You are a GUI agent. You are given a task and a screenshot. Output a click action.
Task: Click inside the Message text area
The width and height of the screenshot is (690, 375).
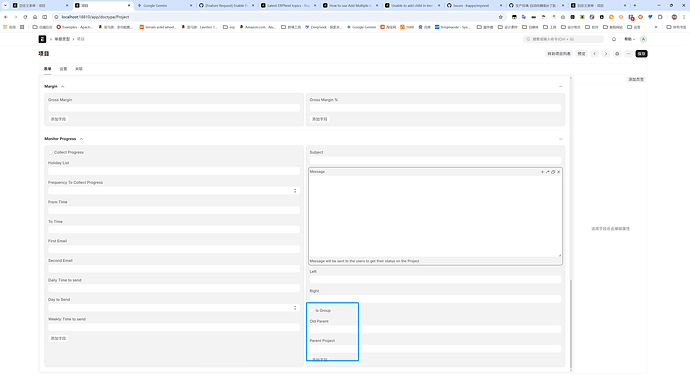[x=435, y=216]
